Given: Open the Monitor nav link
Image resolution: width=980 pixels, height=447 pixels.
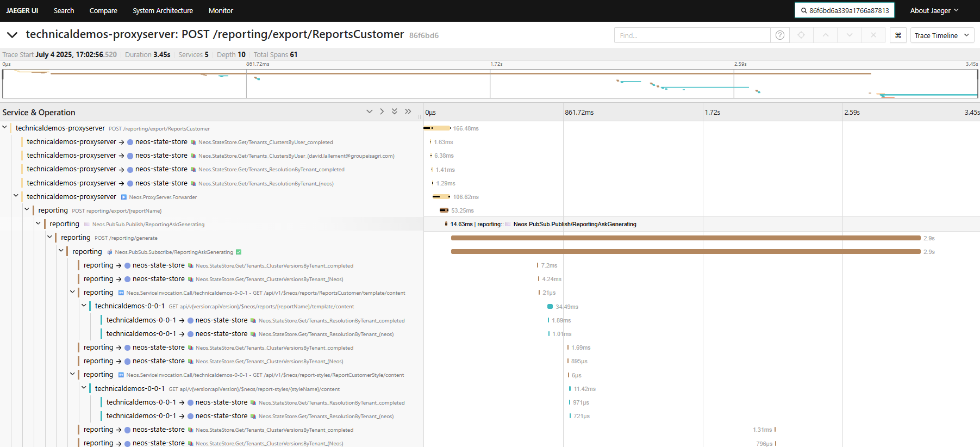Looking at the screenshot, I should [x=221, y=10].
